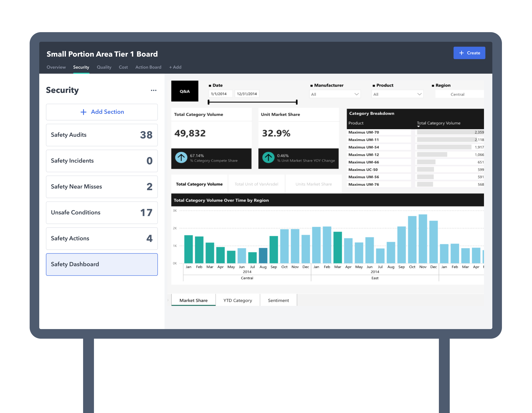
Task: Select the Central region selector
Action: pyautogui.click(x=457, y=95)
